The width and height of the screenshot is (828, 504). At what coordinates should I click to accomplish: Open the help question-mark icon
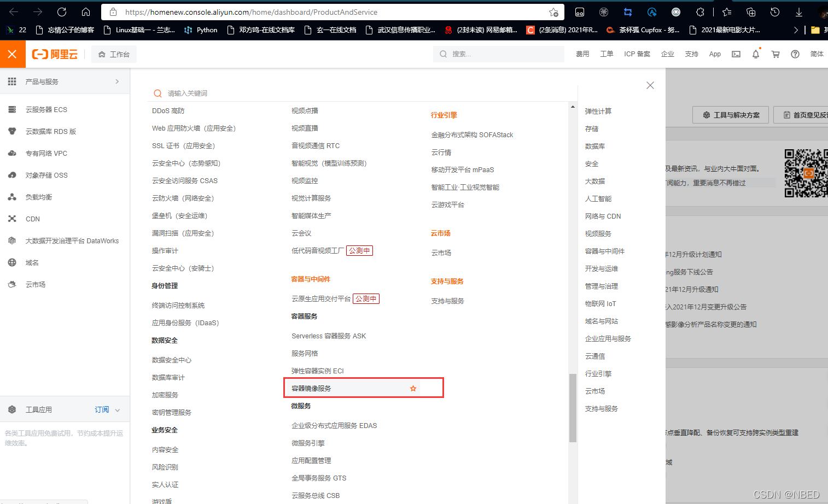click(795, 54)
